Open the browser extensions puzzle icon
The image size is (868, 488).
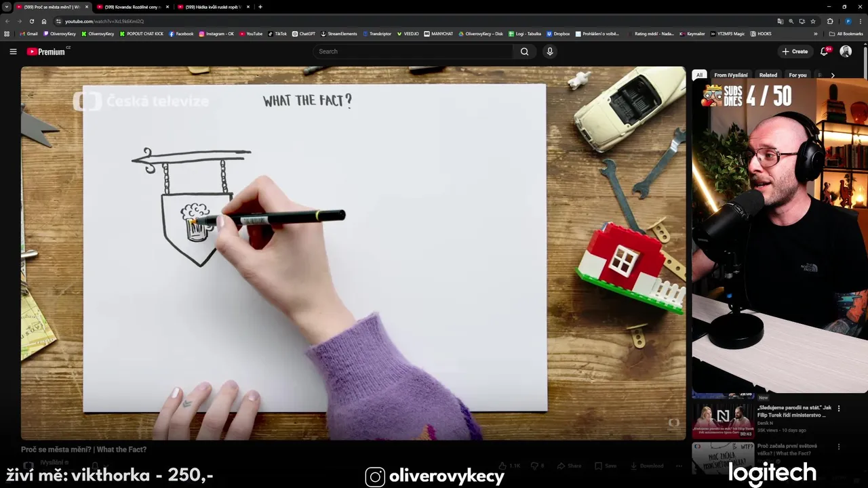coord(830,21)
